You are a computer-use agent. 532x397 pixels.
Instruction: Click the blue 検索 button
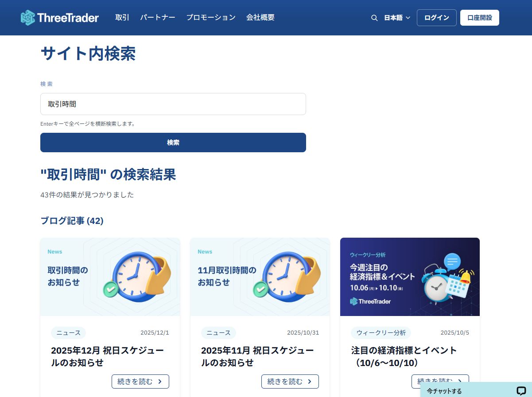(x=173, y=143)
